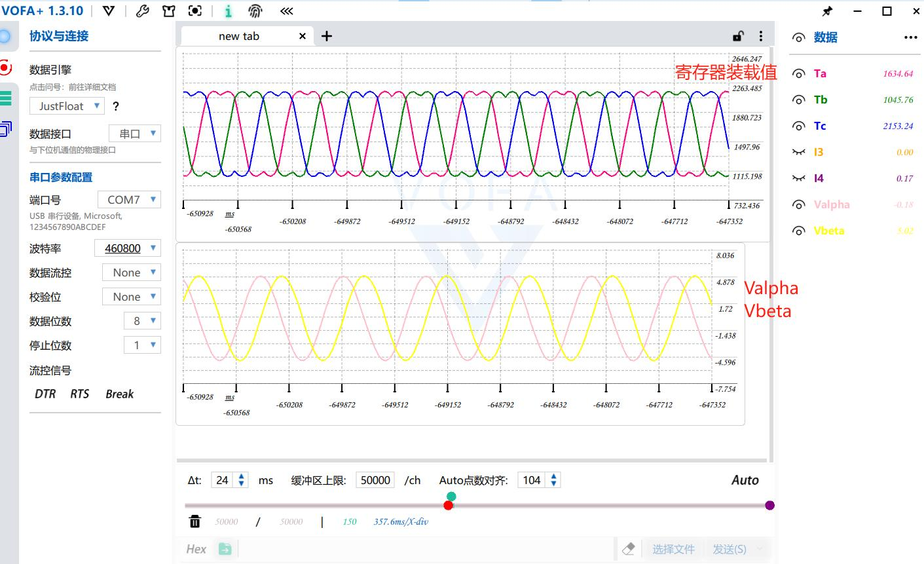Open the T-shirt theme skin icon

coord(169,11)
